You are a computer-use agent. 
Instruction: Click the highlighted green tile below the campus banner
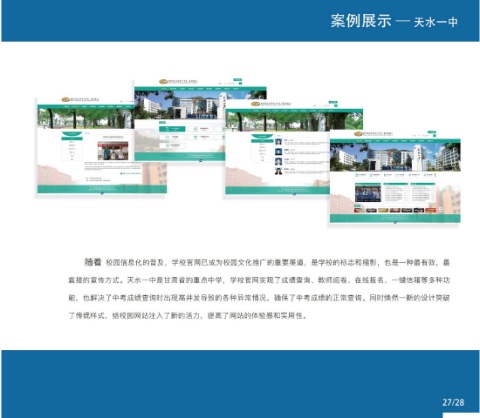pos(172,129)
